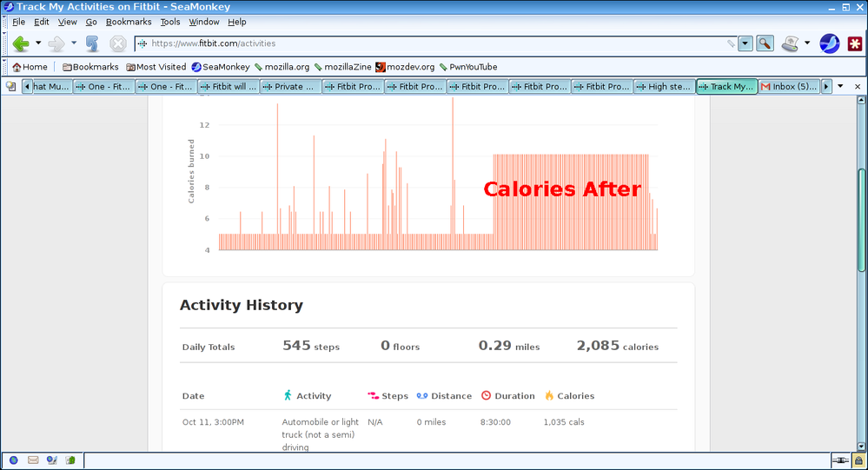868x470 pixels.
Task: Open the View menu
Action: click(68, 22)
